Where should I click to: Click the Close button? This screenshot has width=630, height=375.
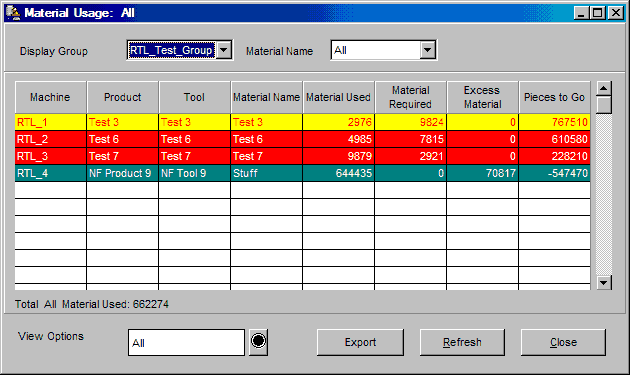click(563, 342)
